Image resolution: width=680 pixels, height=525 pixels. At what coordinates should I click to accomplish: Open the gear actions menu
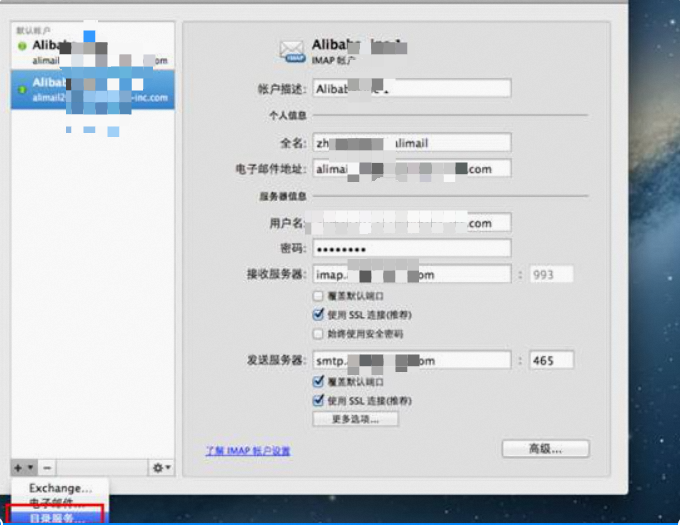pyautogui.click(x=160, y=467)
